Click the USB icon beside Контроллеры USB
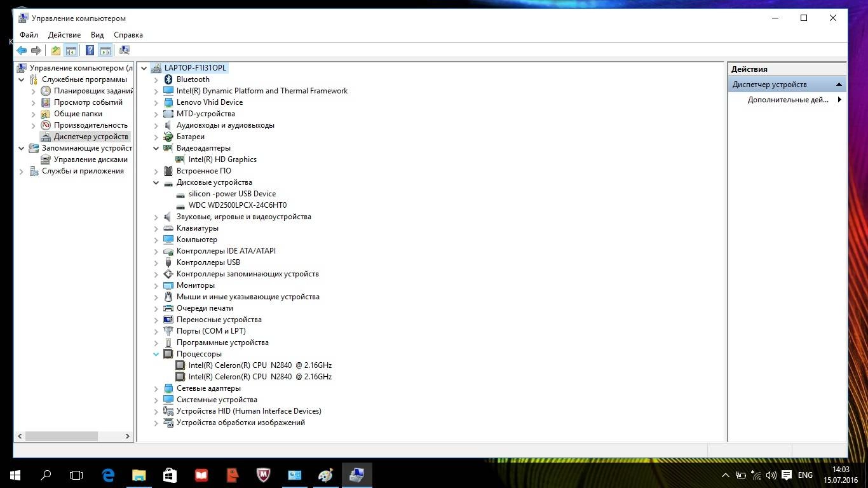 click(168, 262)
